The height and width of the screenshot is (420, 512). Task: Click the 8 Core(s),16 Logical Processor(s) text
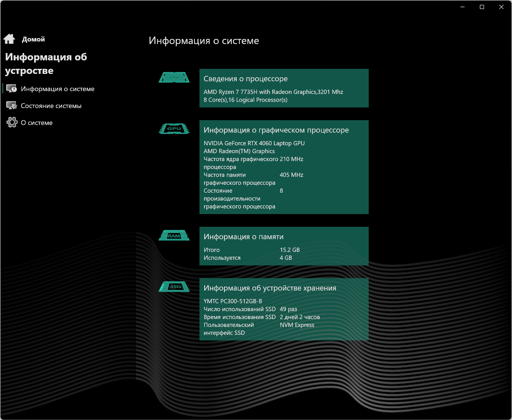point(245,100)
